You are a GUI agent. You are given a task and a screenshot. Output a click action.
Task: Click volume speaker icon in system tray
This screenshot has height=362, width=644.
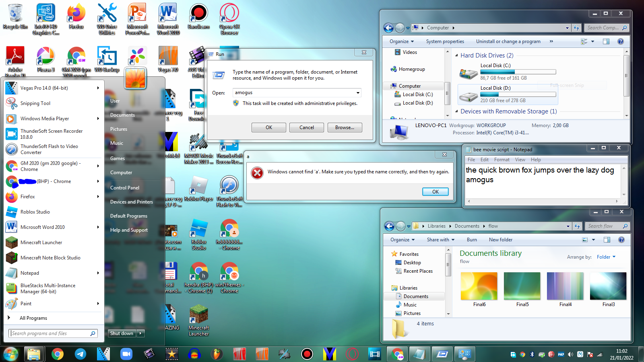click(570, 354)
